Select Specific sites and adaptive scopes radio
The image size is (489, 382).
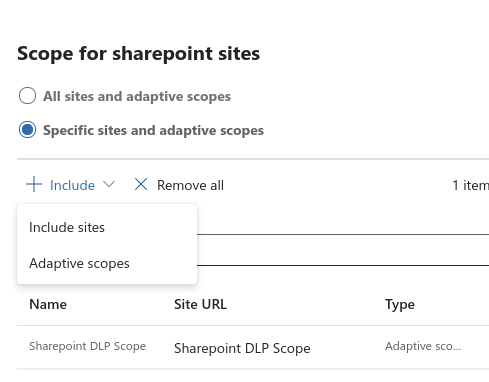pos(27,130)
